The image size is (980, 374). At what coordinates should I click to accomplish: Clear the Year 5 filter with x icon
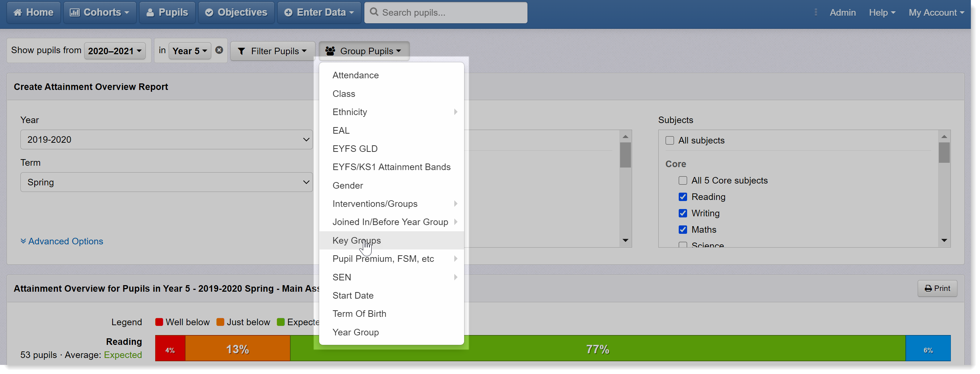(x=219, y=50)
